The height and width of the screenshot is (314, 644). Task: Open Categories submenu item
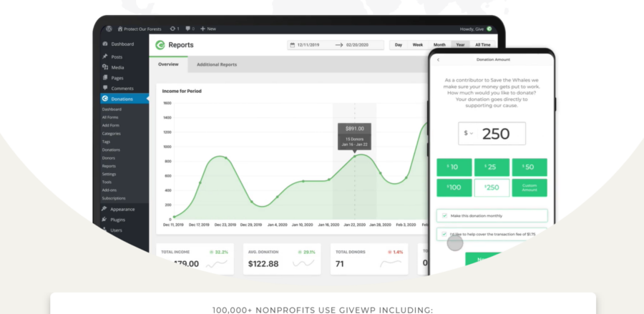tap(112, 134)
